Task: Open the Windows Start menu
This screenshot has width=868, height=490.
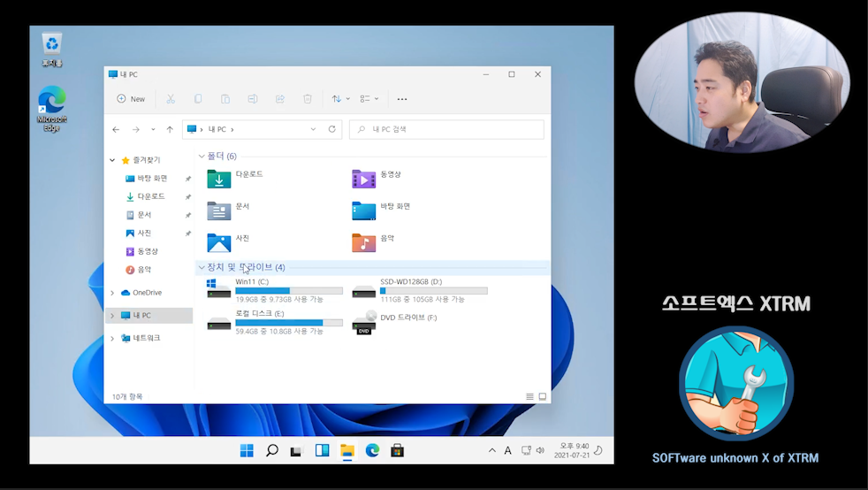Action: (247, 451)
